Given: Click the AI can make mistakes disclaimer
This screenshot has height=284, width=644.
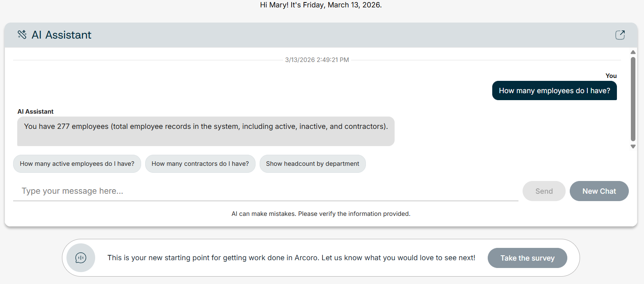Looking at the screenshot, I should (x=321, y=214).
